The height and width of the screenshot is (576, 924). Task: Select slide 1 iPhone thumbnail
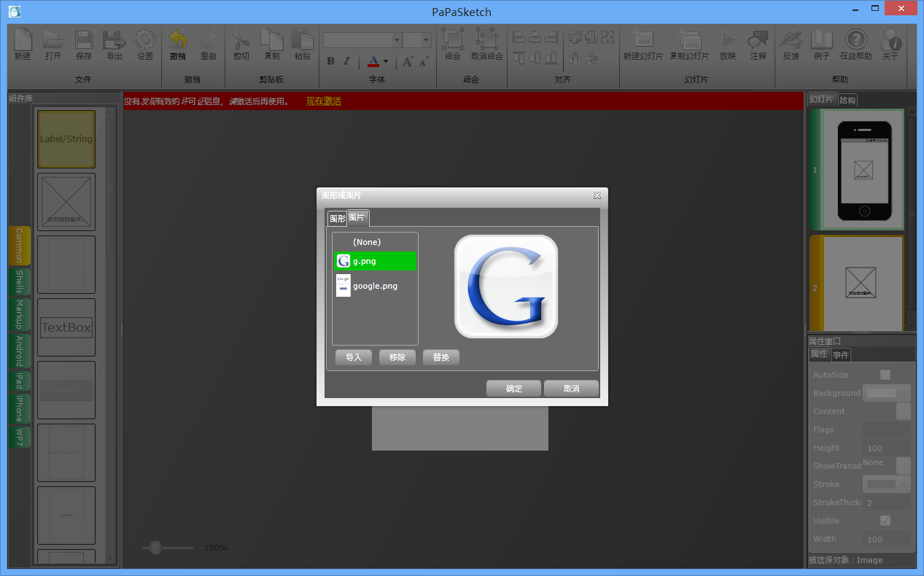click(857, 170)
